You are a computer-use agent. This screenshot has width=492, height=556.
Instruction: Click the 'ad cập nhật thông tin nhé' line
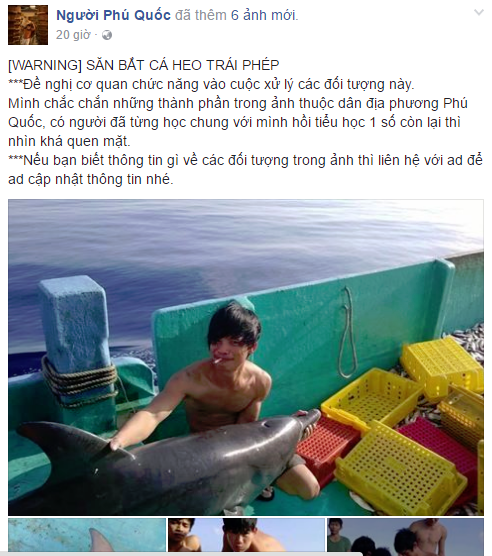click(91, 179)
